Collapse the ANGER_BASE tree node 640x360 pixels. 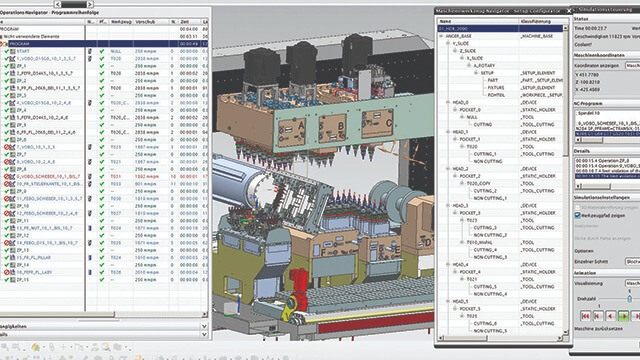point(441,36)
